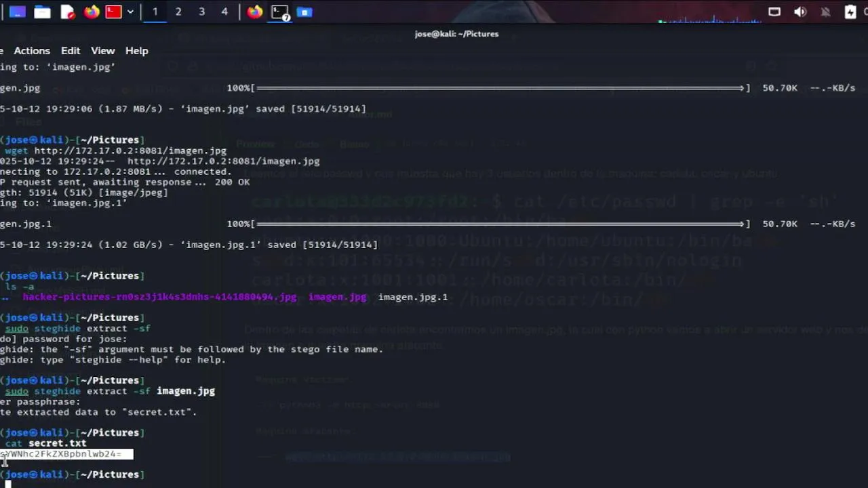The height and width of the screenshot is (488, 868).
Task: Click the imagen.jpg.1 filename in ls output
Action: pos(413,297)
